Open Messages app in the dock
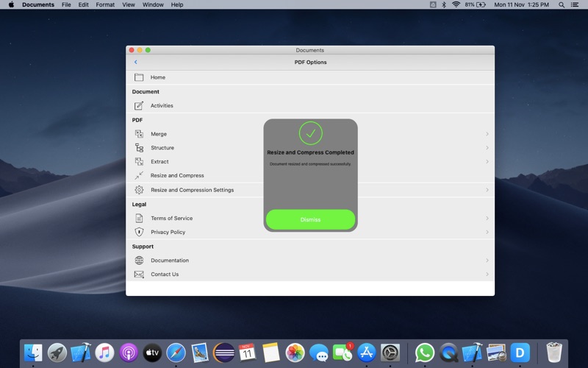The height and width of the screenshot is (368, 588). [319, 353]
